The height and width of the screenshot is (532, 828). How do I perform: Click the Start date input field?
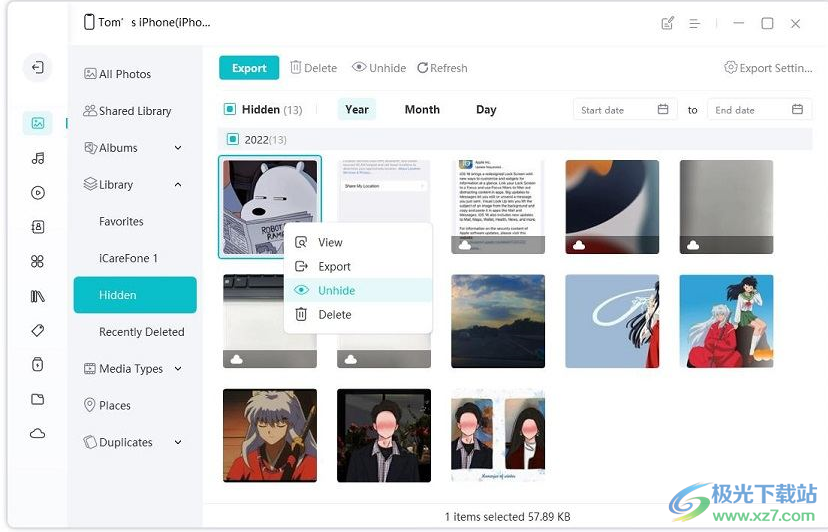(625, 109)
